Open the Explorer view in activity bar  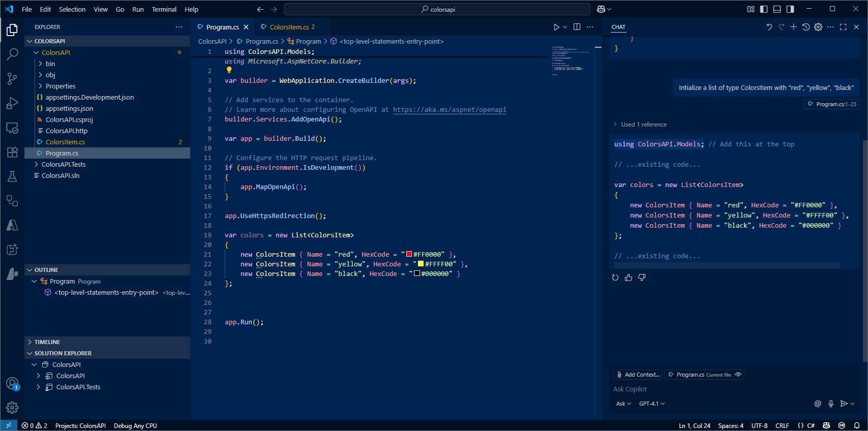[x=12, y=30]
